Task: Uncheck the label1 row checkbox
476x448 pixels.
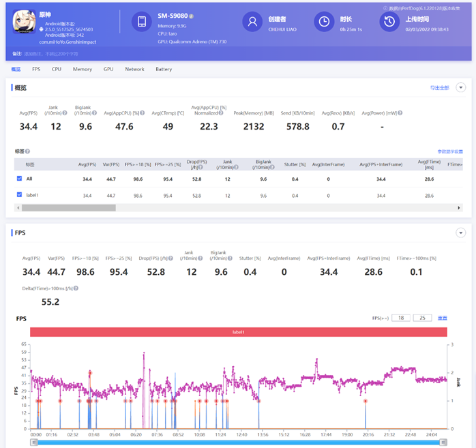Action: (x=19, y=195)
